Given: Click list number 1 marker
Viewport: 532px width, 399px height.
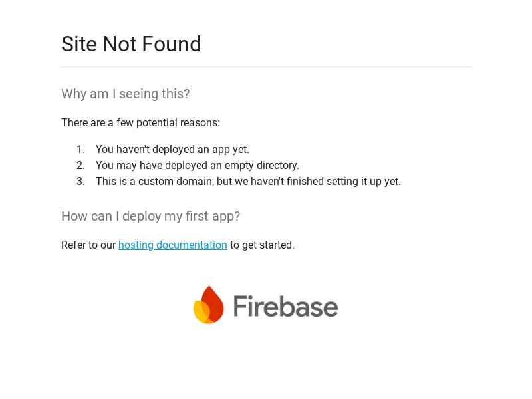Looking at the screenshot, I should (x=80, y=150).
